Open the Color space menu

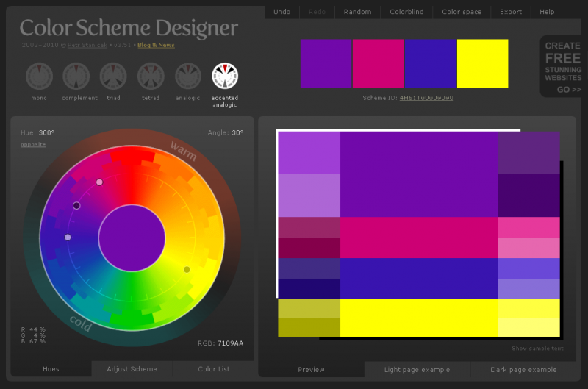click(x=462, y=12)
